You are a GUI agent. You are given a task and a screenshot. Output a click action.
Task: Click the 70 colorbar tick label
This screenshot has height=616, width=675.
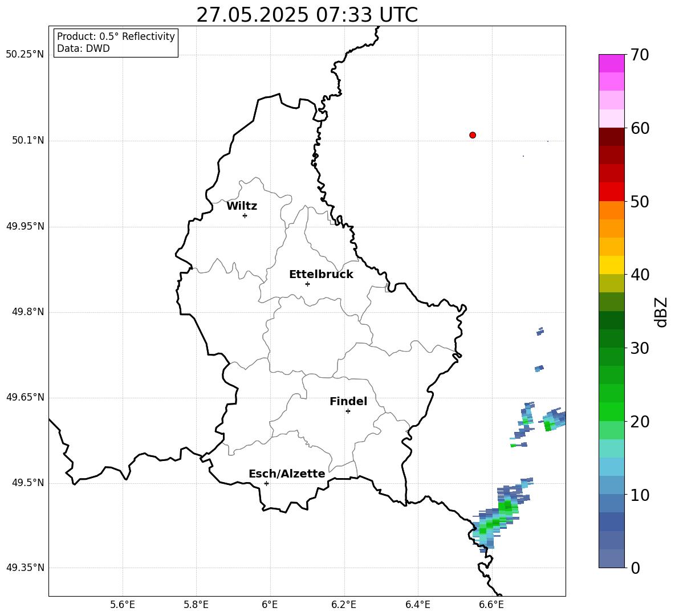click(640, 55)
